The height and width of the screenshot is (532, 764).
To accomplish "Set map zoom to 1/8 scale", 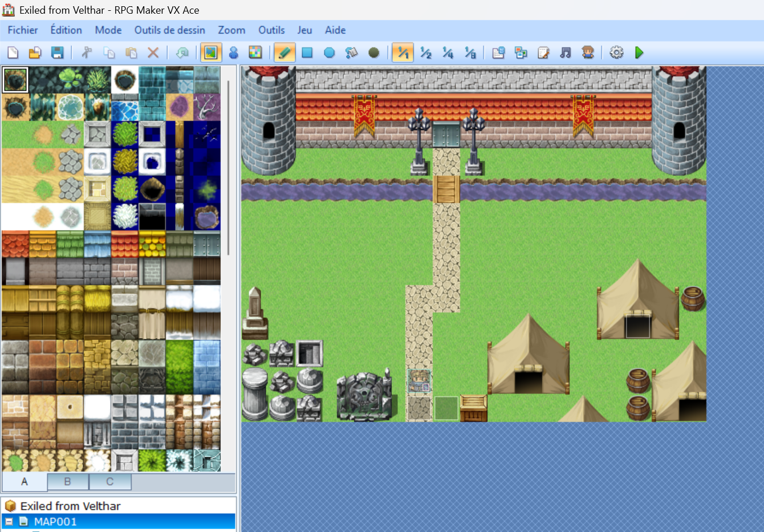I will [x=470, y=53].
